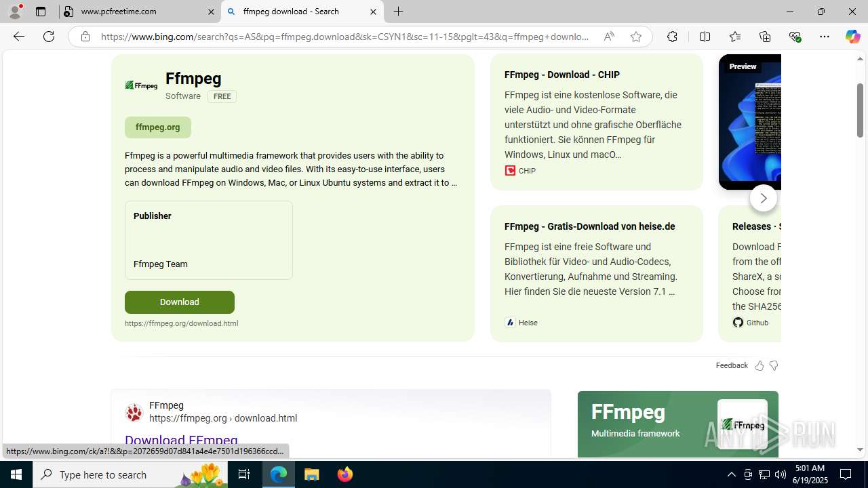Advance the carousel with the next arrow
868x488 pixels.
point(764,198)
